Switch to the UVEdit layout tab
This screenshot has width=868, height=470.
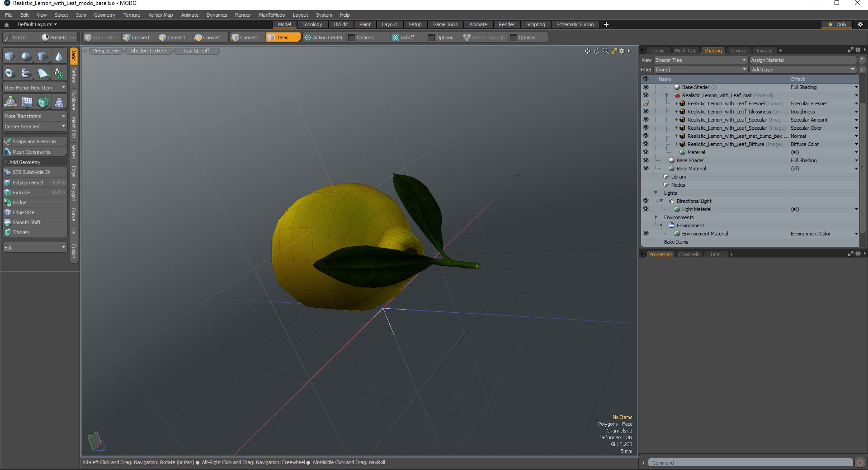click(340, 24)
